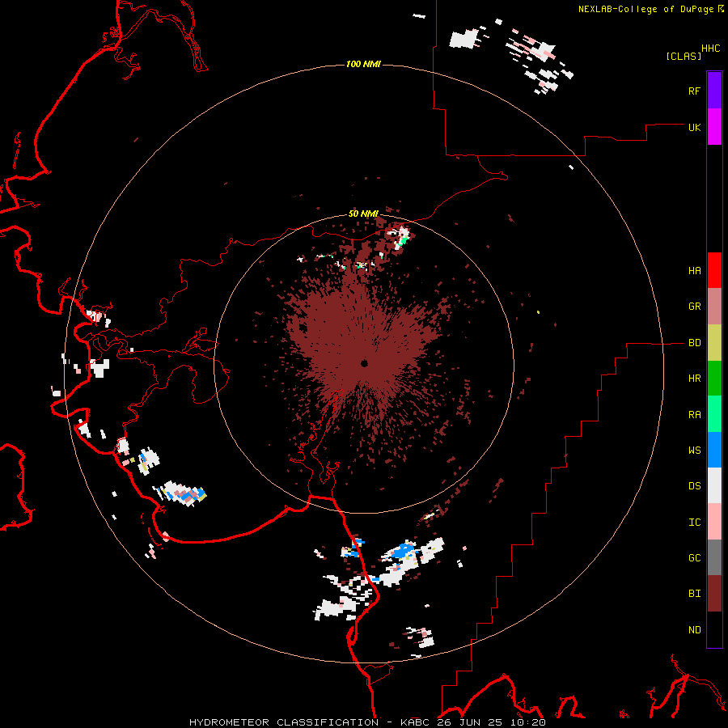
Task: Select the GR graupel legend color swatch
Action: [714, 307]
